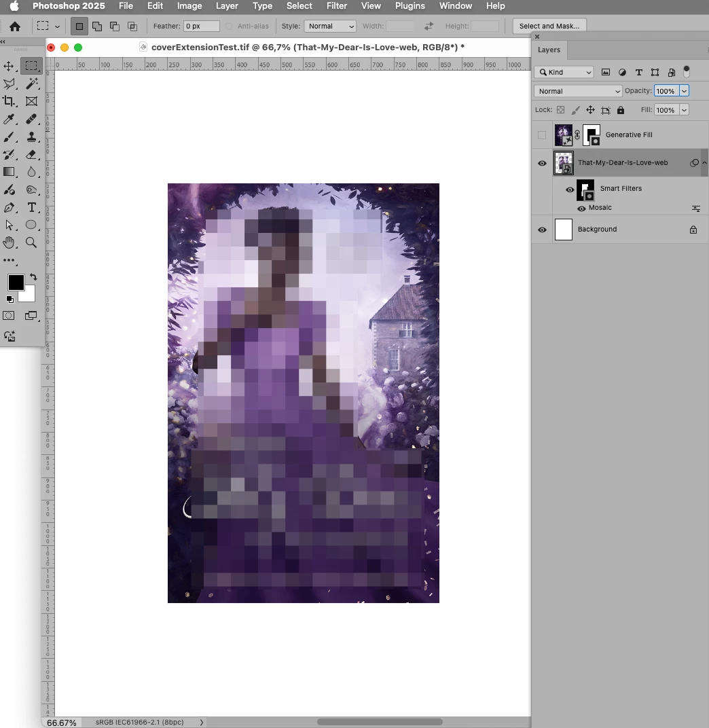Select the Clone Stamp tool
The height and width of the screenshot is (728, 709).
click(31, 136)
